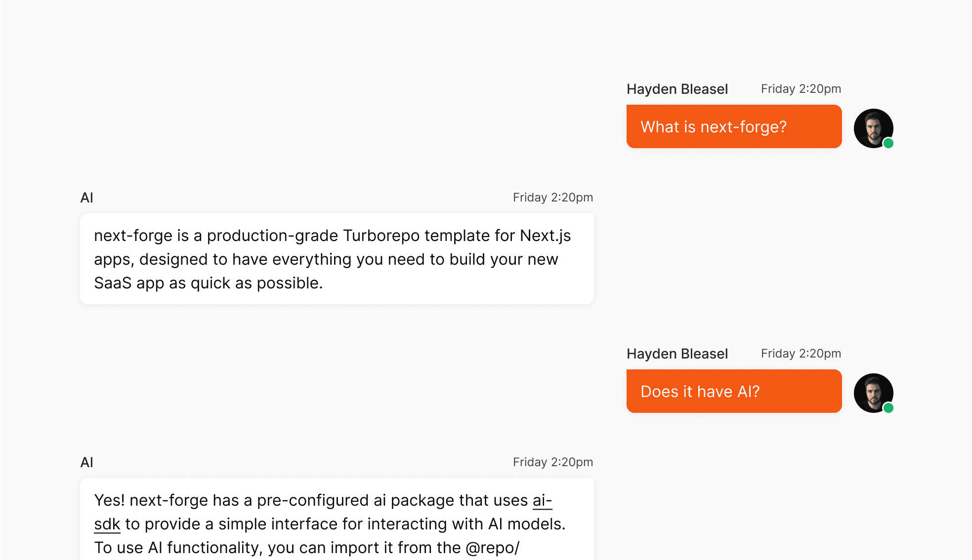972x560 pixels.
Task: Click Hayden's avatar beside "What is next-forge?"
Action: pyautogui.click(x=873, y=128)
